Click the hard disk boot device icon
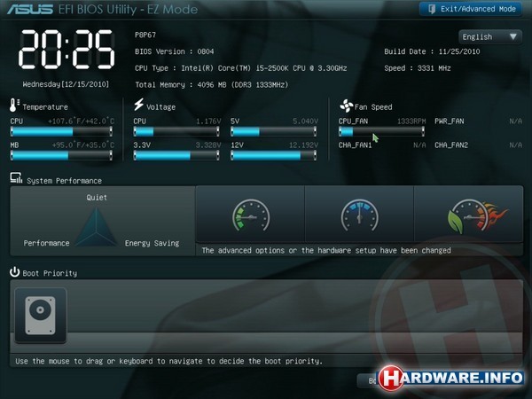Image resolution: width=532 pixels, height=399 pixels. (x=41, y=315)
